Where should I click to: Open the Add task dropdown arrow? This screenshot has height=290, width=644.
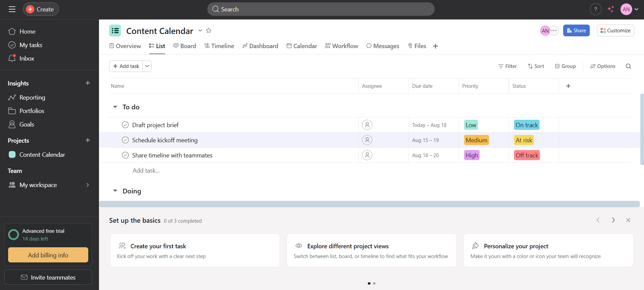[147, 66]
